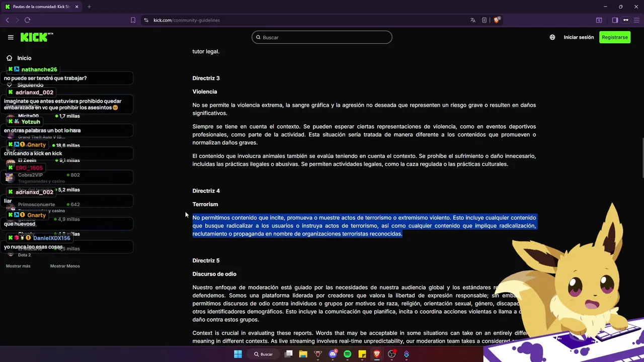This screenshot has width=644, height=362.
Task: Bookmark this page with the bookmark icon
Action: pos(133,20)
